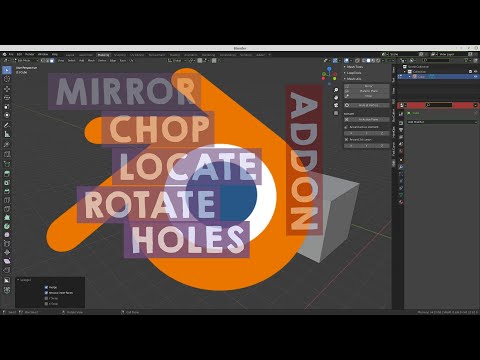
Task: Uncheck the Collection exclude checkbox
Action: [470, 72]
